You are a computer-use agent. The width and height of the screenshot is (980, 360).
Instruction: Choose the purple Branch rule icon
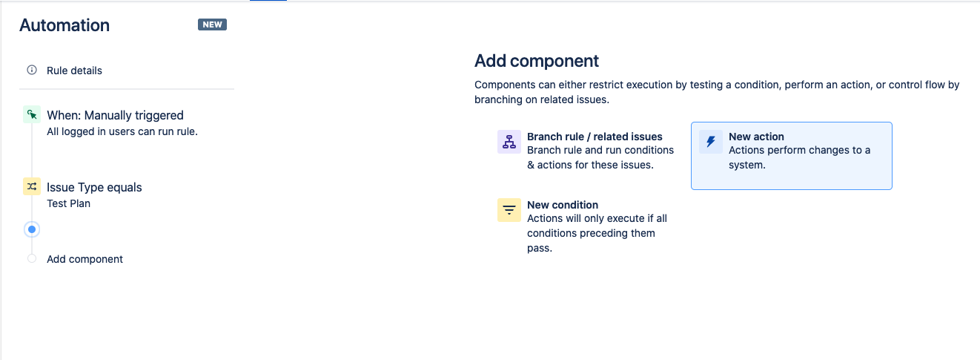pos(509,142)
